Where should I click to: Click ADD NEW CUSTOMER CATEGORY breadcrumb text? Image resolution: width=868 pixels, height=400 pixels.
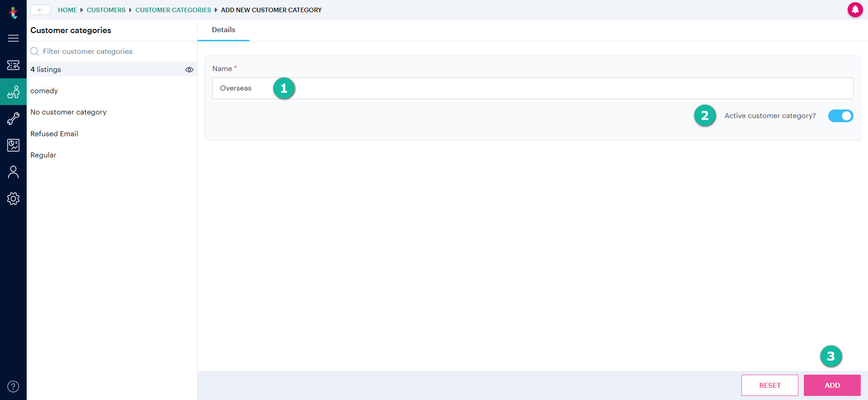point(271,10)
